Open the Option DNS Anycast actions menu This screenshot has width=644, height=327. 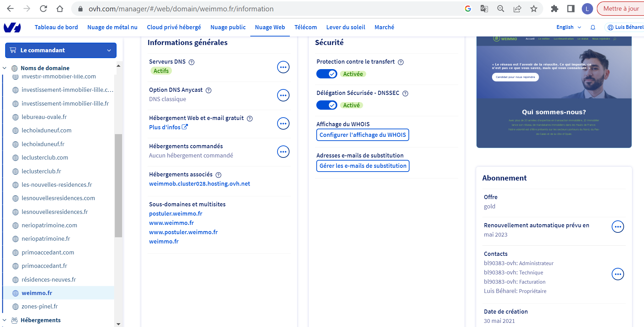[x=283, y=95]
